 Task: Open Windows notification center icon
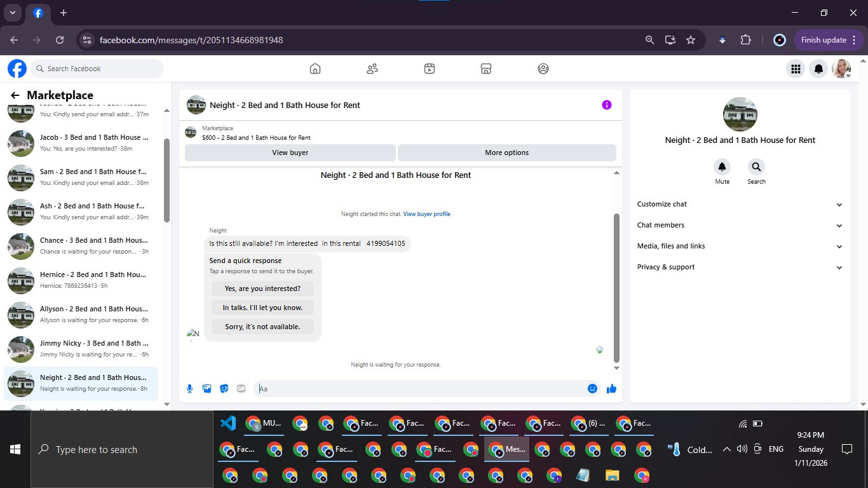point(846,449)
